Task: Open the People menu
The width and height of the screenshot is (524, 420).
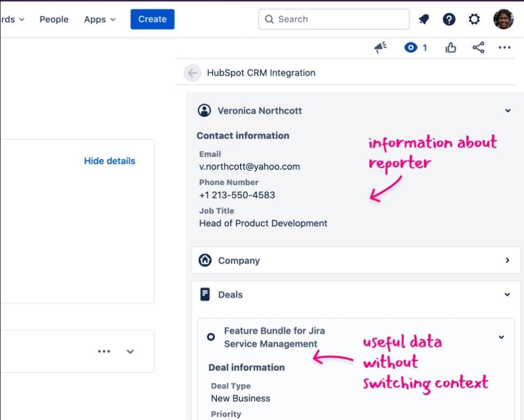Action: (x=54, y=19)
